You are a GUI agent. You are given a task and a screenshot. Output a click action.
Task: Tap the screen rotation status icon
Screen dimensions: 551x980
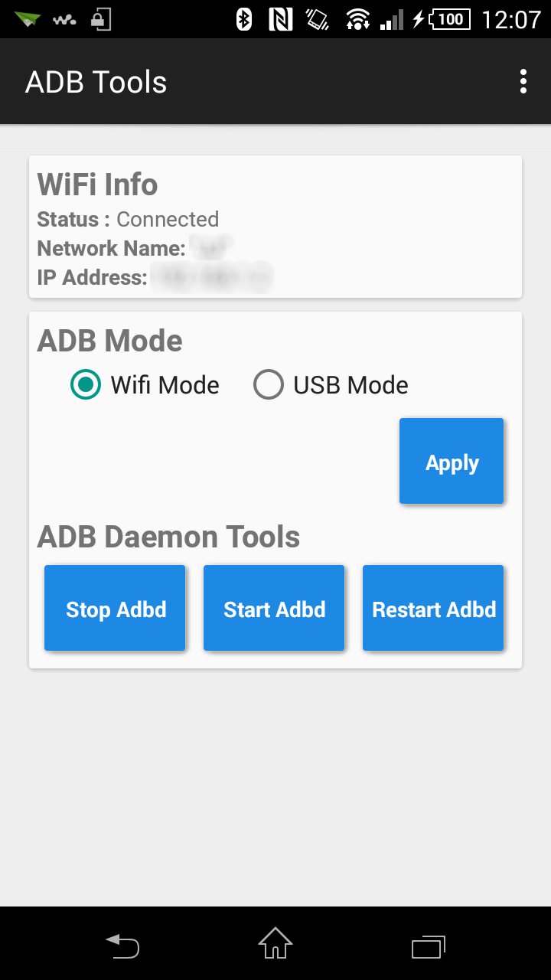point(317,19)
